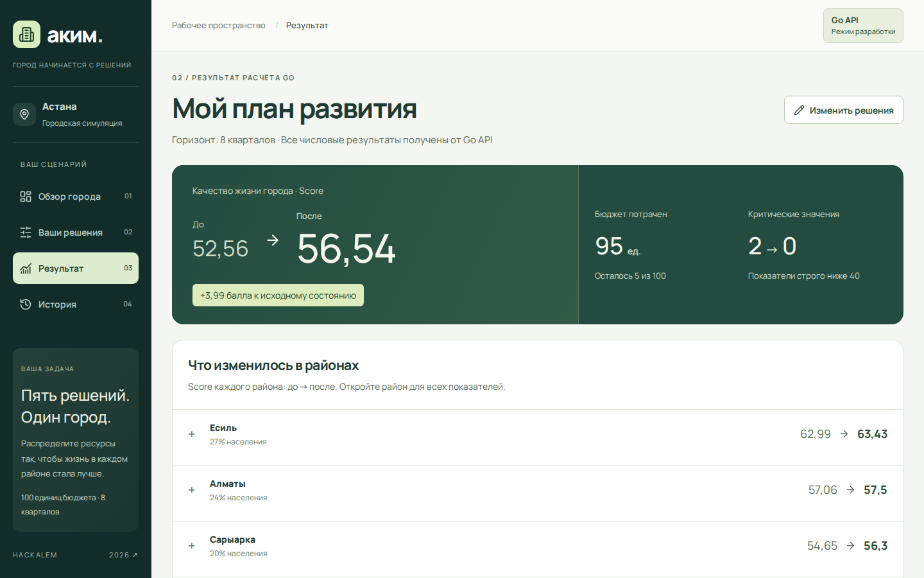This screenshot has height=578, width=924.
Task: Click the 20% населения label
Action: coord(238,554)
